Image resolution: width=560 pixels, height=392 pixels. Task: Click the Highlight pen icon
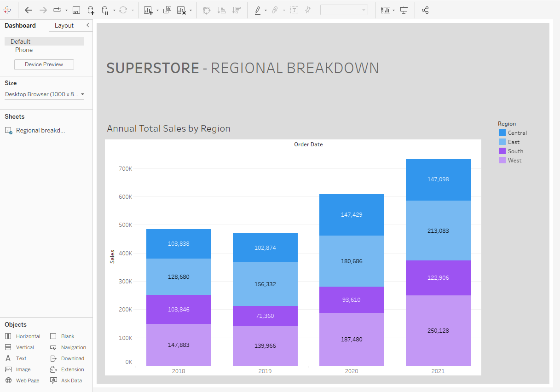(x=258, y=10)
